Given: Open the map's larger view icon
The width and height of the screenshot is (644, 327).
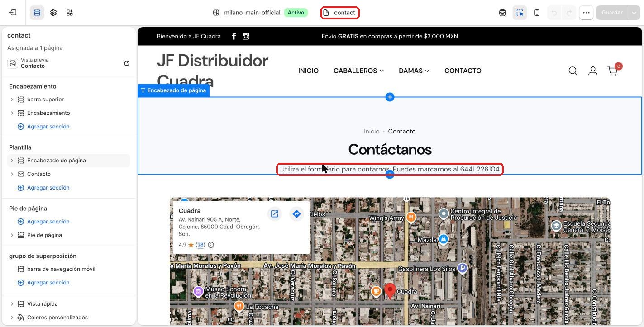Looking at the screenshot, I should pos(274,213).
